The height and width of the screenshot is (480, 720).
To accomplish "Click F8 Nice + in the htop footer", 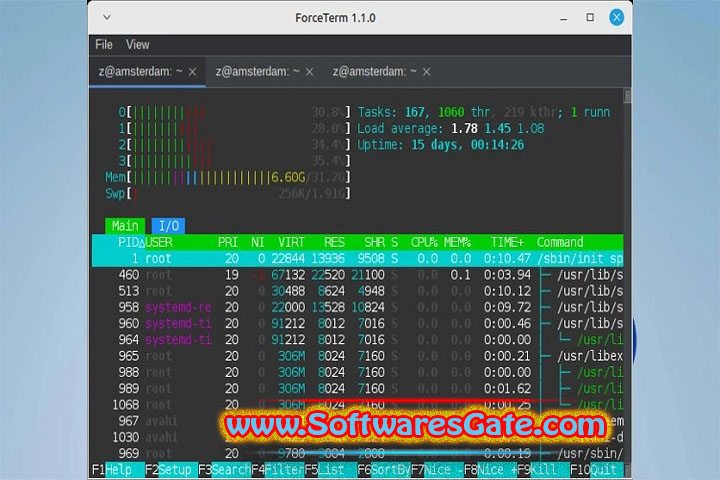I will pyautogui.click(x=490, y=470).
